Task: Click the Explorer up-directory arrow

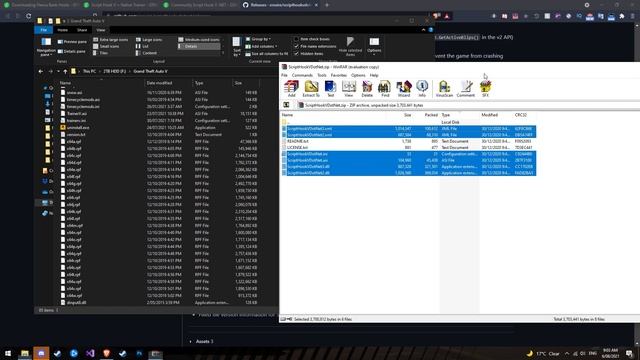Action: pyautogui.click(x=65, y=71)
